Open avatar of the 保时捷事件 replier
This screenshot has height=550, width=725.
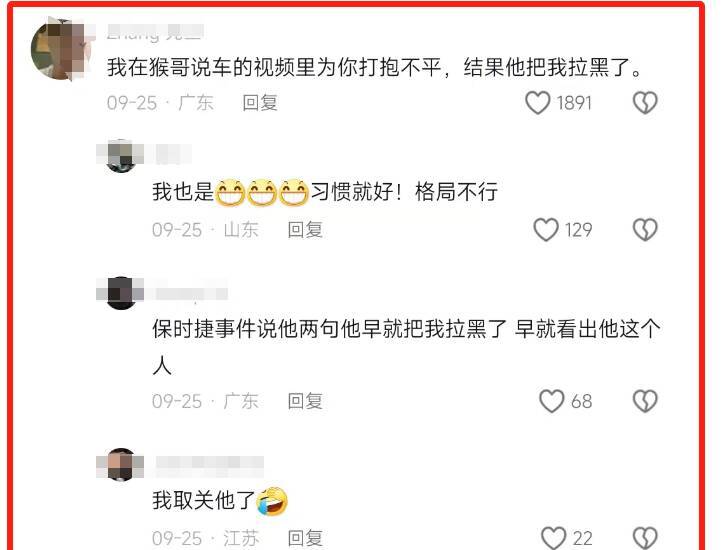121,293
